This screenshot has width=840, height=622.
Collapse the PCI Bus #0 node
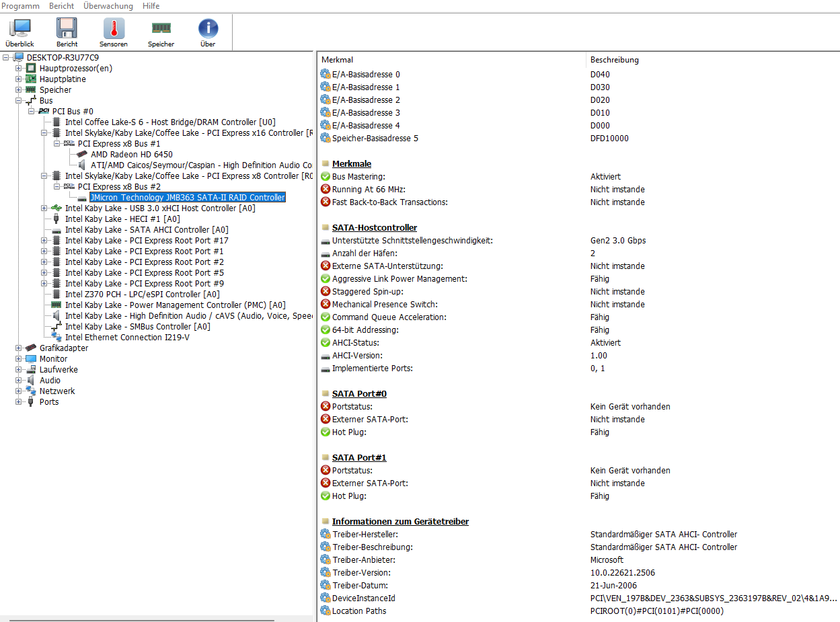(32, 112)
